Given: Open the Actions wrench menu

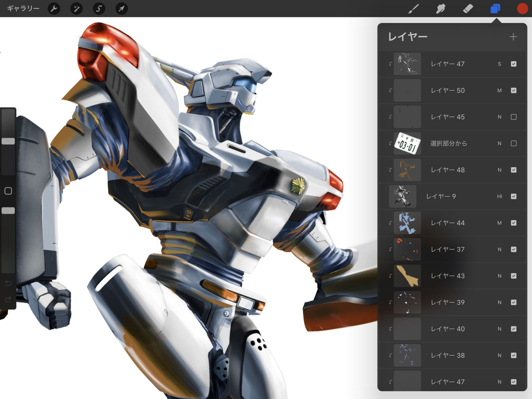Looking at the screenshot, I should pos(54,9).
